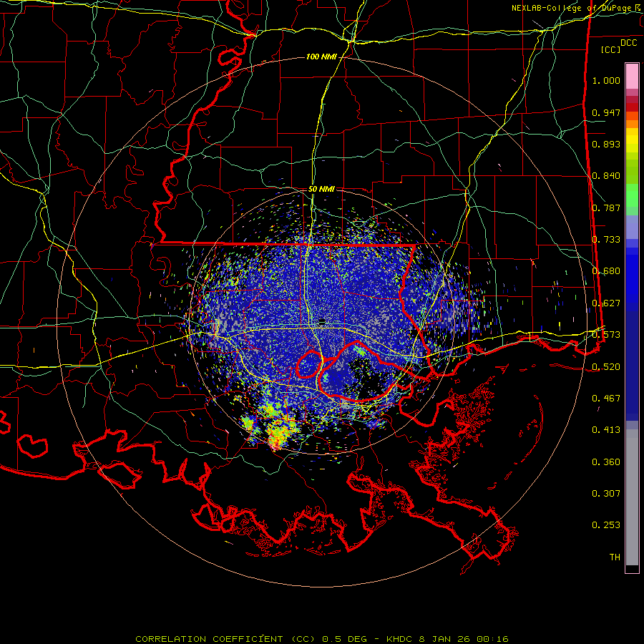The height and width of the screenshot is (644, 644).
Task: Select the 0.840 scale value
Action: coord(606,176)
